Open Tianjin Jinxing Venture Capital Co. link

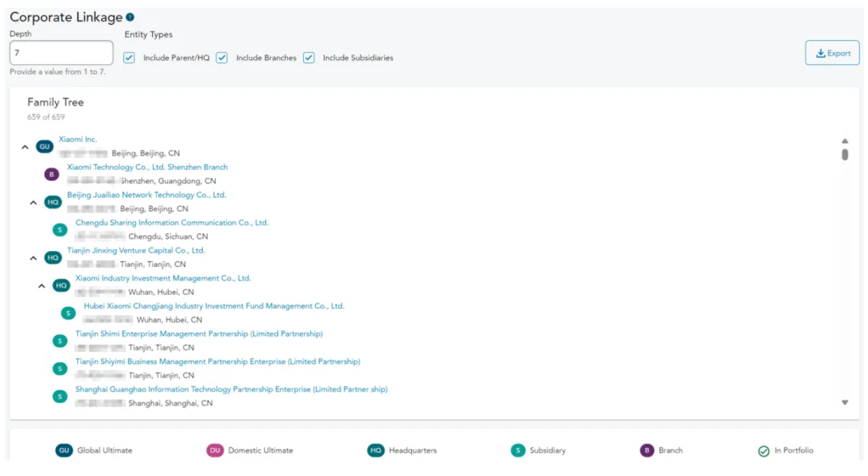(136, 250)
